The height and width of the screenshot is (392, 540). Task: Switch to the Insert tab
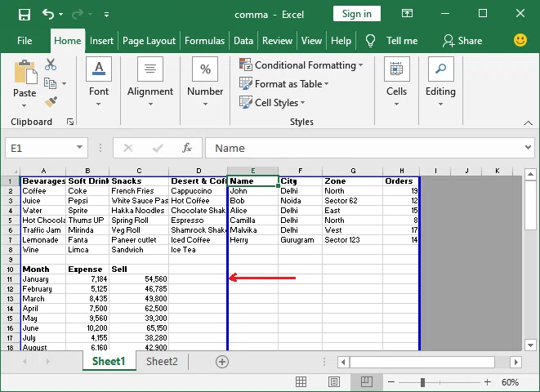click(x=101, y=41)
